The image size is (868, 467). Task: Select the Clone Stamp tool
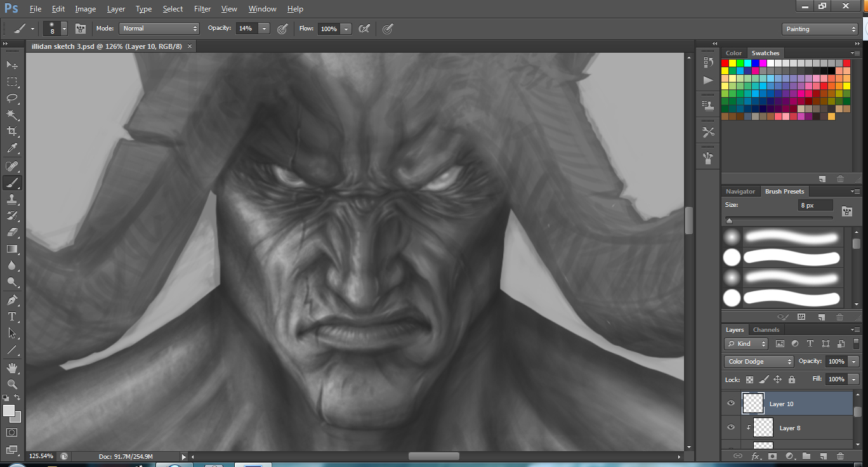click(x=12, y=199)
